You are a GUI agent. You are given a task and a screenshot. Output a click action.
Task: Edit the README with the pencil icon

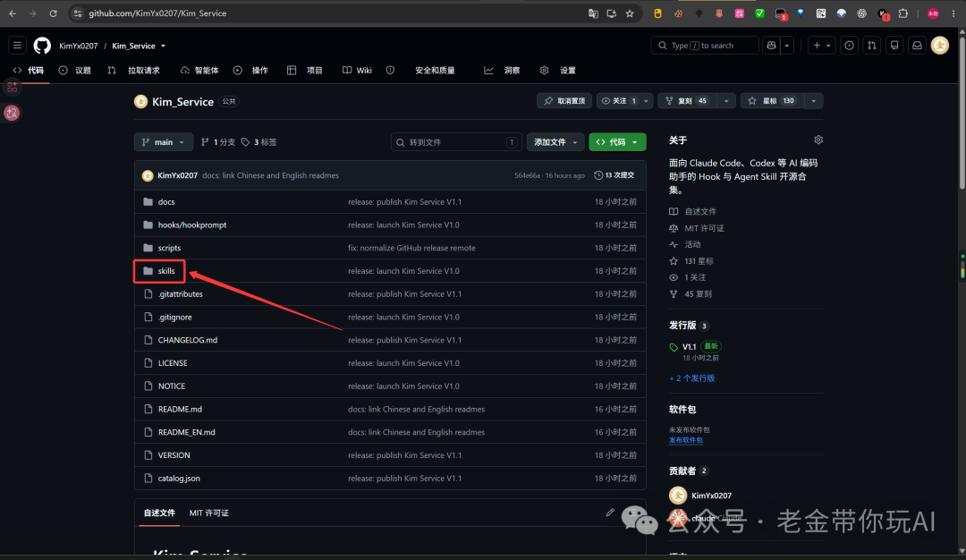(610, 513)
